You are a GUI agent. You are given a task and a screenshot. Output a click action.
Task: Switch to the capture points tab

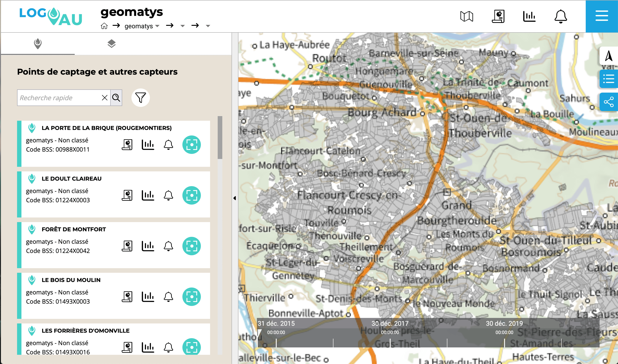click(x=38, y=44)
